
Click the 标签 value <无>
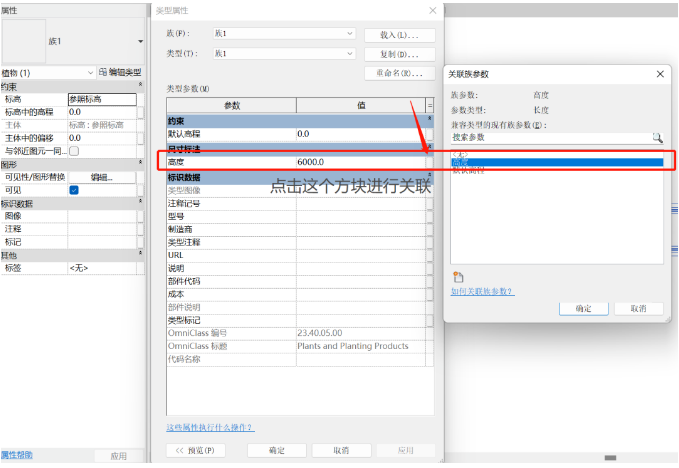(102, 268)
